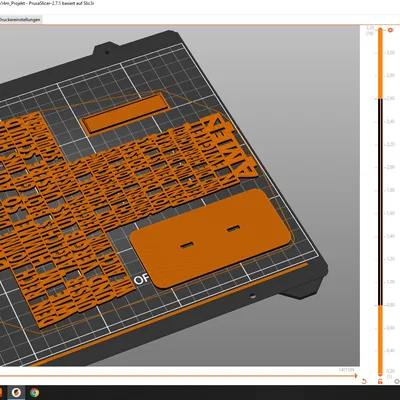
Task: Grab the upper thumb of the vertical layer slider
Action: pos(380,30)
